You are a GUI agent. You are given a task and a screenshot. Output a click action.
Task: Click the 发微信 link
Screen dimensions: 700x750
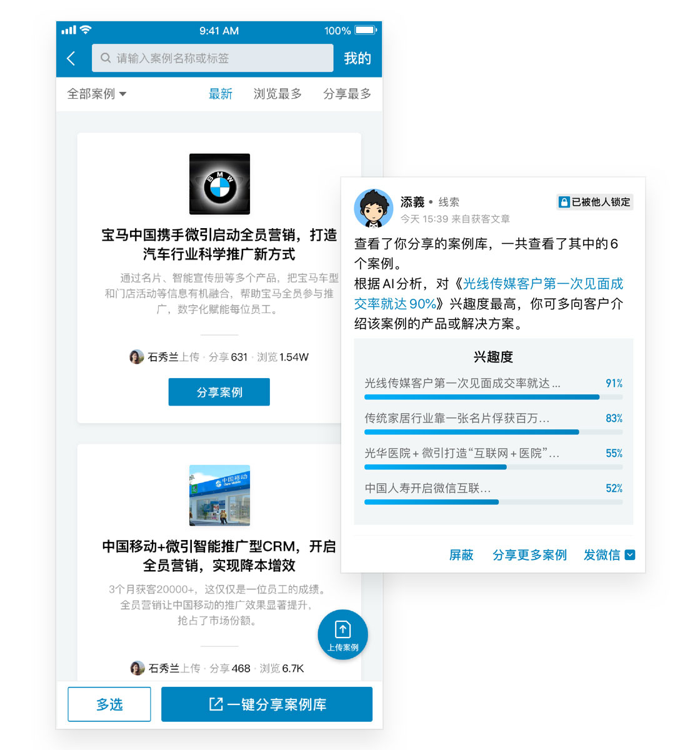coord(602,555)
